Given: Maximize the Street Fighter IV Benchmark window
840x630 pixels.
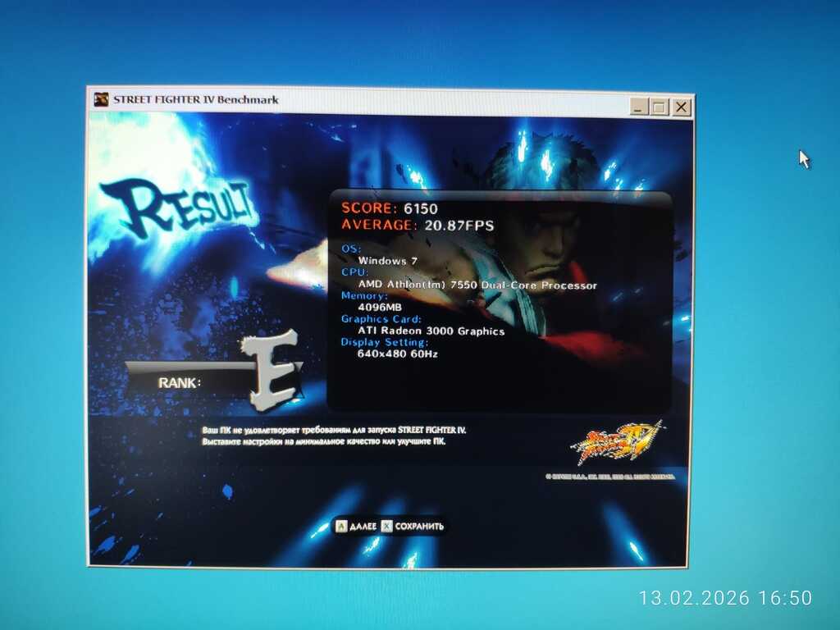Looking at the screenshot, I should 660,107.
